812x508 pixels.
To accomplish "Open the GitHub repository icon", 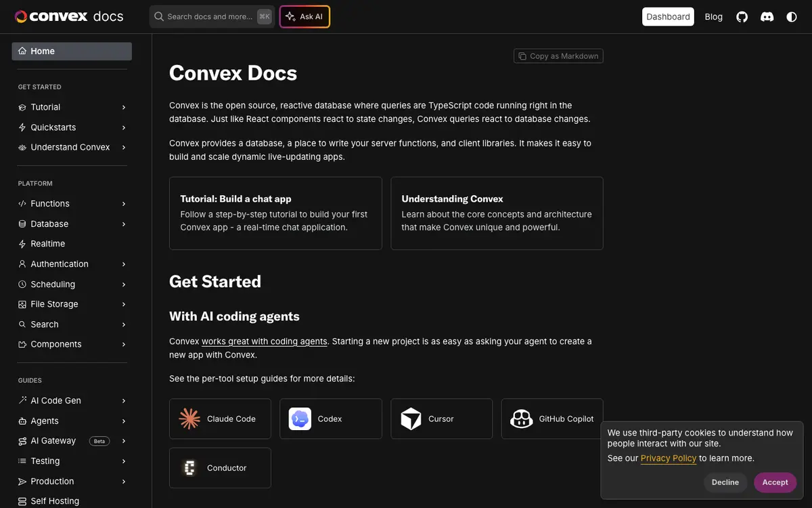I will [742, 17].
